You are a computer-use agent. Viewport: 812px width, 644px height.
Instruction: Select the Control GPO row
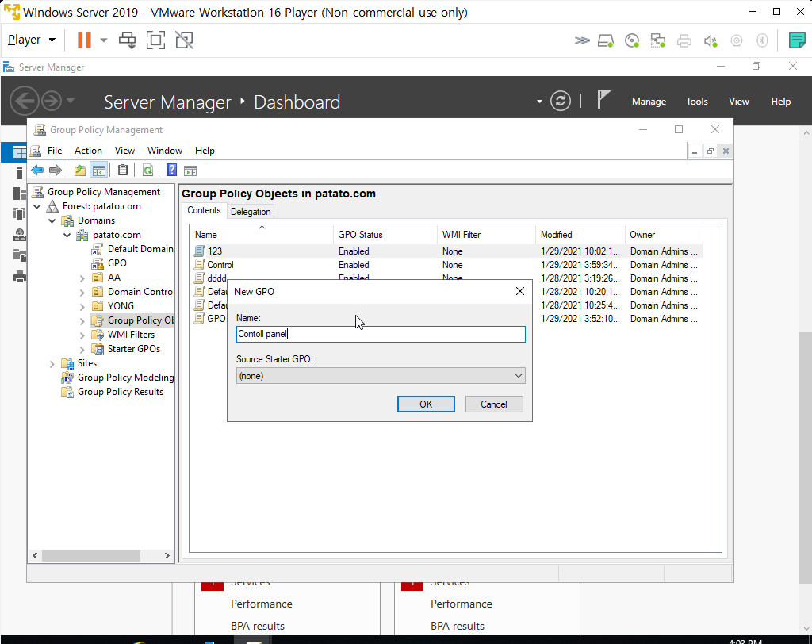tap(446, 265)
